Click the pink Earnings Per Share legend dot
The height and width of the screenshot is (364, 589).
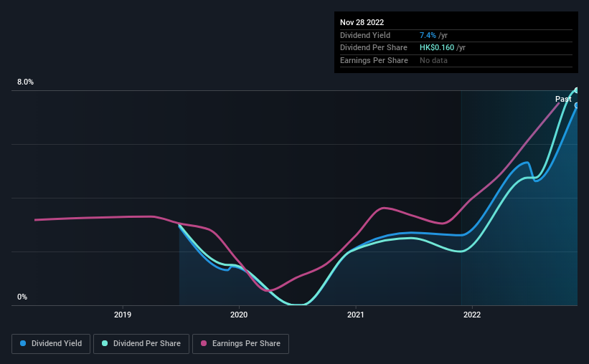tap(204, 343)
